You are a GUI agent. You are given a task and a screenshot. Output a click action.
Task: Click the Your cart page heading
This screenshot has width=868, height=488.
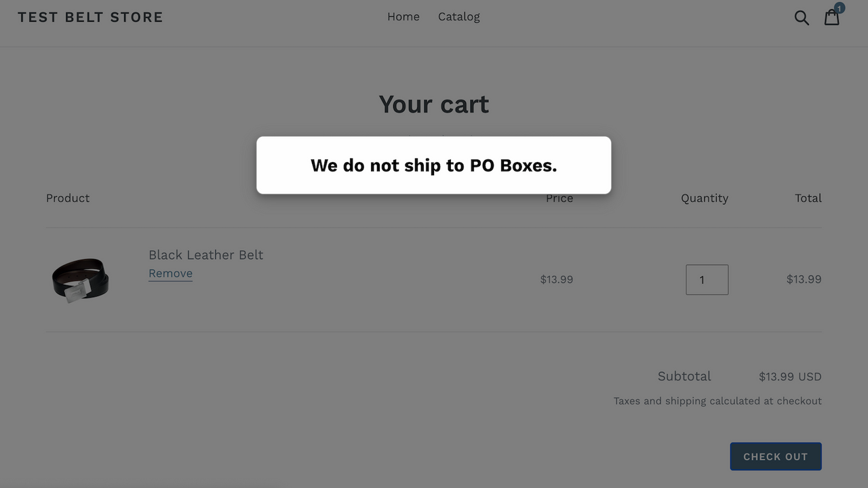(x=433, y=104)
